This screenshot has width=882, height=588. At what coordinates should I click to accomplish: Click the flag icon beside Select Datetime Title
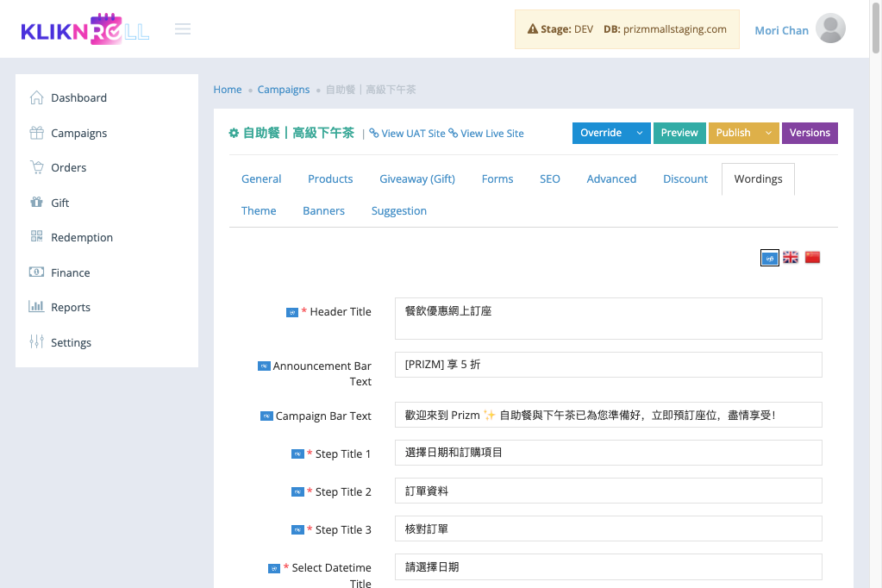click(x=274, y=568)
